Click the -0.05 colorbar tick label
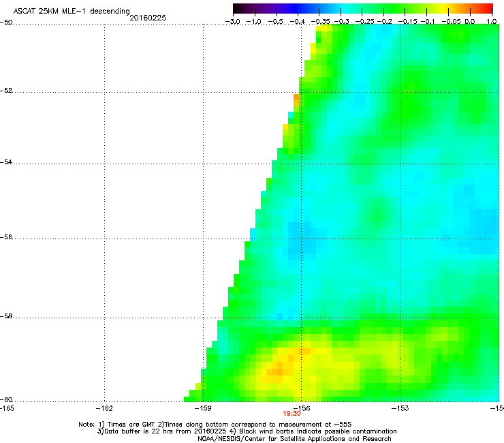 [451, 22]
